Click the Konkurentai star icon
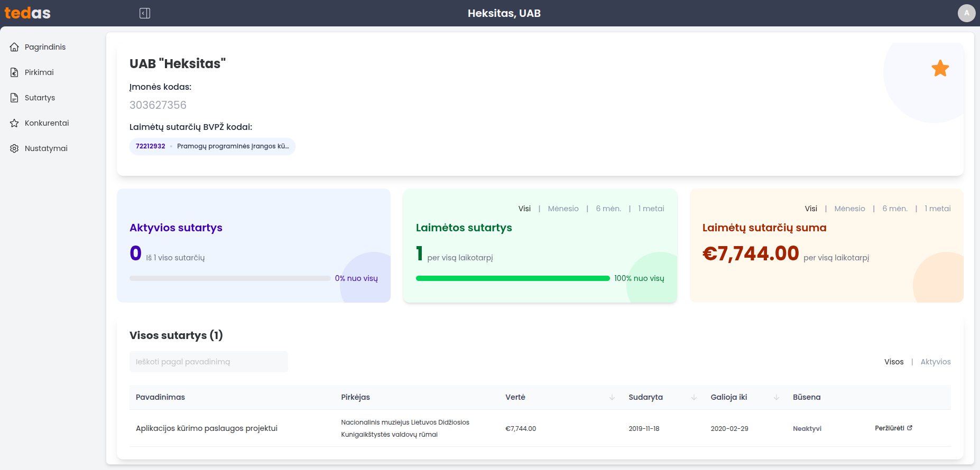 (x=14, y=123)
